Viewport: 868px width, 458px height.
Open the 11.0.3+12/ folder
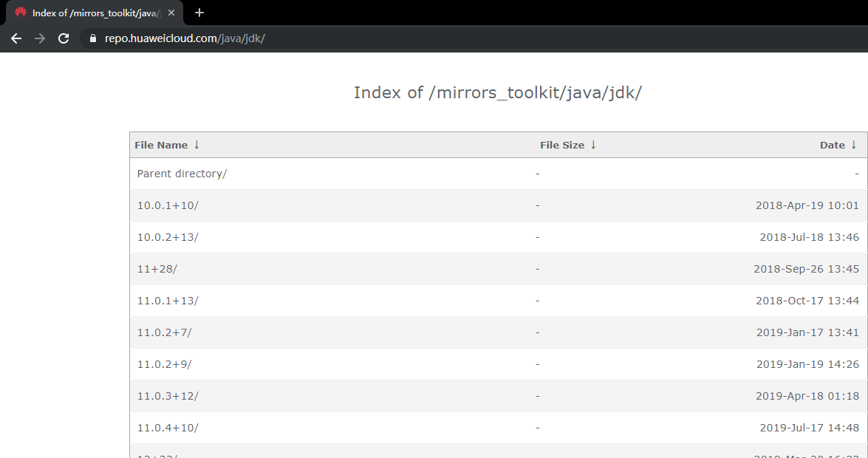[x=168, y=396]
